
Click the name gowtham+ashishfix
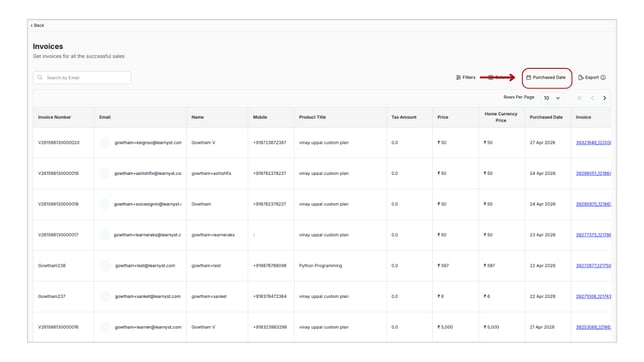pyautogui.click(x=211, y=173)
